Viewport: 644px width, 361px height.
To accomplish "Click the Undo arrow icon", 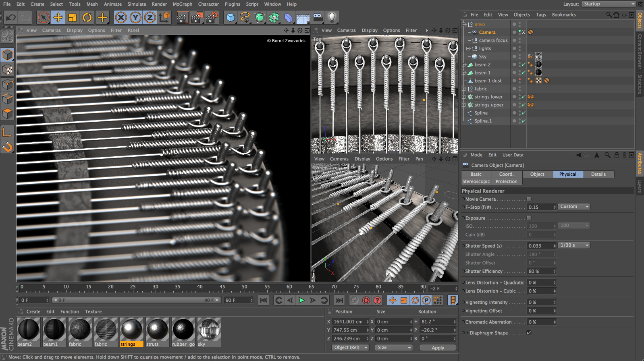I will (x=11, y=17).
